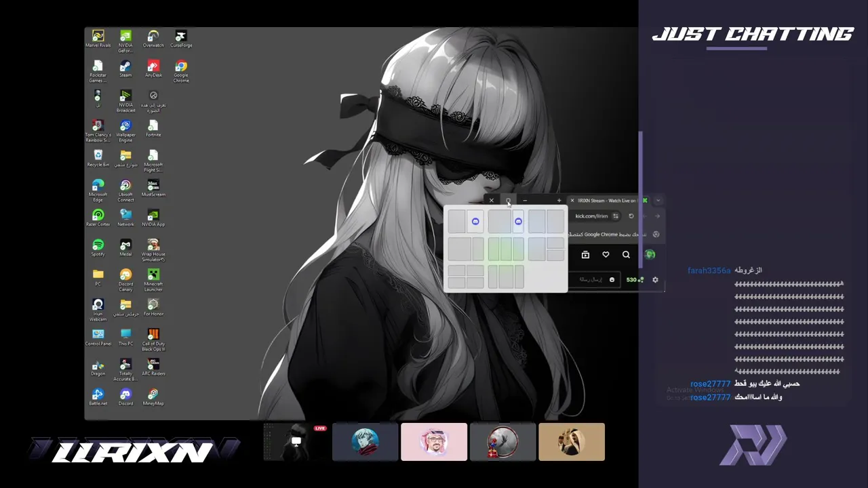
Task: Open the Marvel Rivals desktop shortcut
Action: (98, 39)
